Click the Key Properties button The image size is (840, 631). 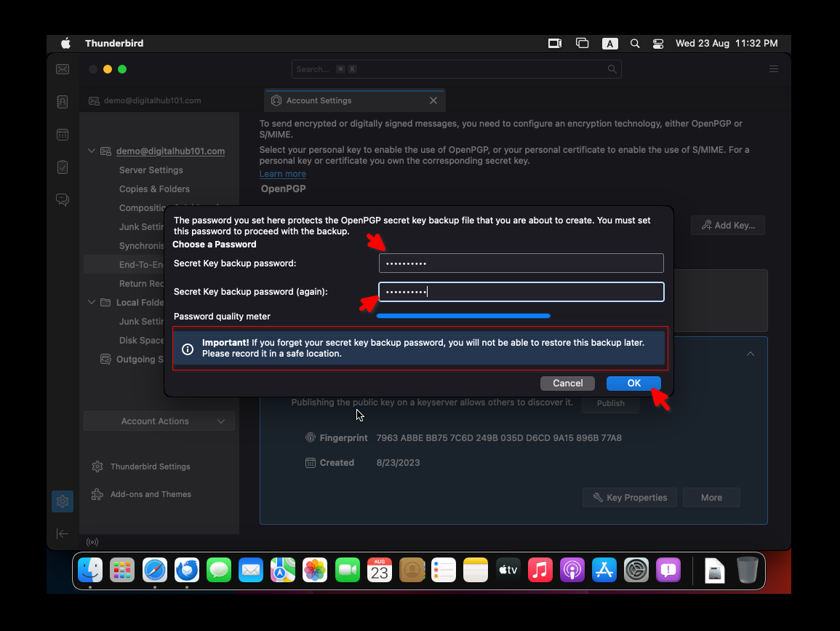click(x=630, y=498)
